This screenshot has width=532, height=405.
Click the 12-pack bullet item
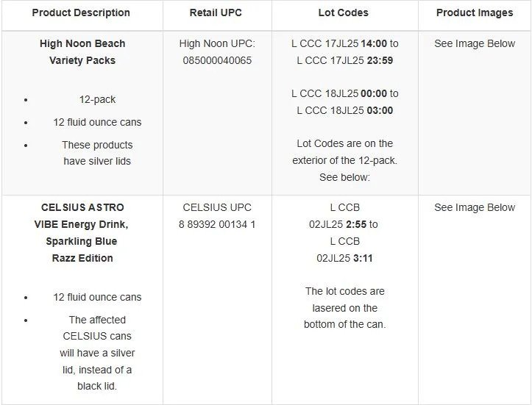(x=98, y=99)
